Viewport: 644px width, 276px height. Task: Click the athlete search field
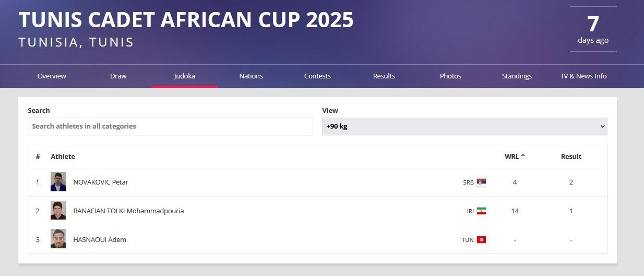pos(170,126)
